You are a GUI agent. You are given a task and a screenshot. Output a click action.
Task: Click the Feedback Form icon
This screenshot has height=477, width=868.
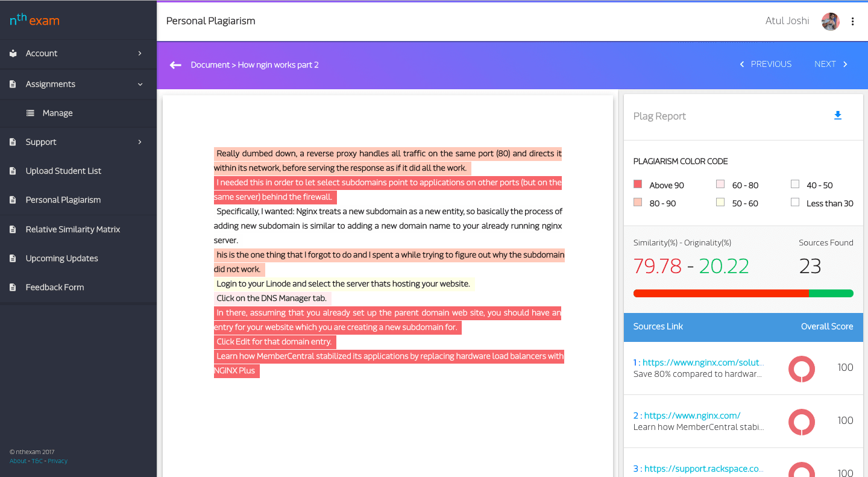pyautogui.click(x=13, y=287)
